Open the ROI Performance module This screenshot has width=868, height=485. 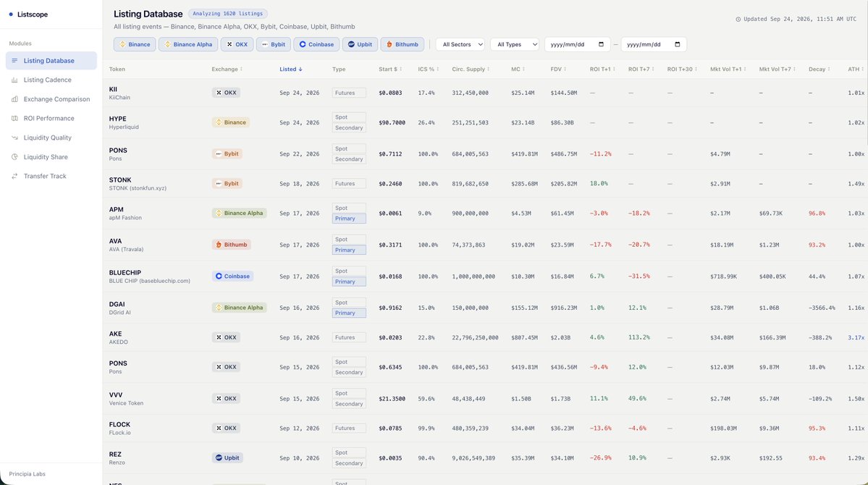(x=51, y=118)
